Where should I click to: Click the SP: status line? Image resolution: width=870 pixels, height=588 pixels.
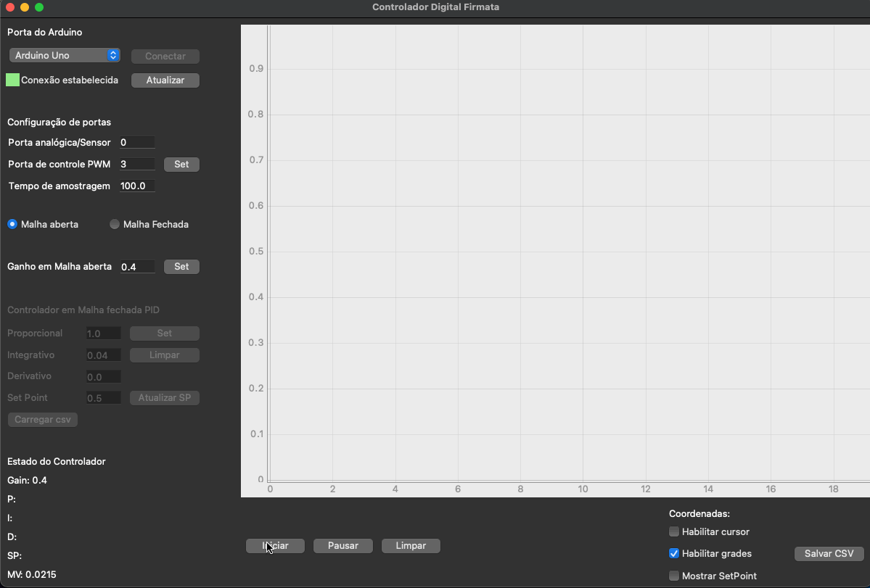click(x=15, y=556)
